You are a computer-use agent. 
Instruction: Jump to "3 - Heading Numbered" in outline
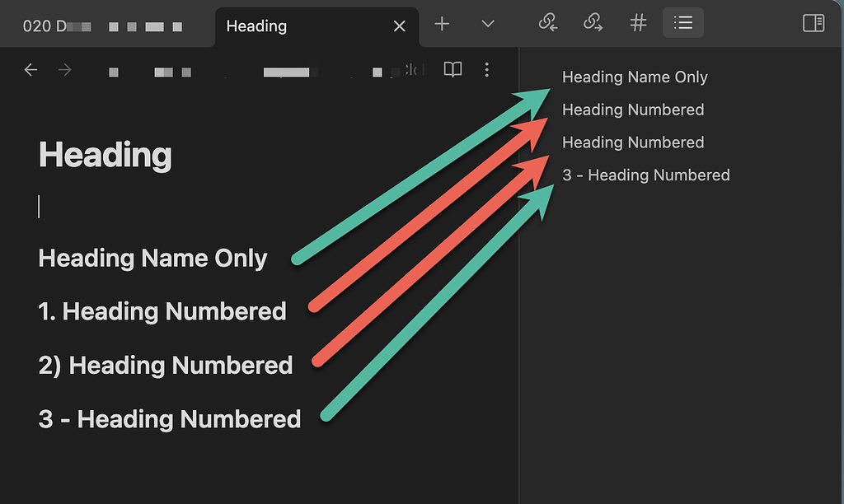click(x=645, y=175)
